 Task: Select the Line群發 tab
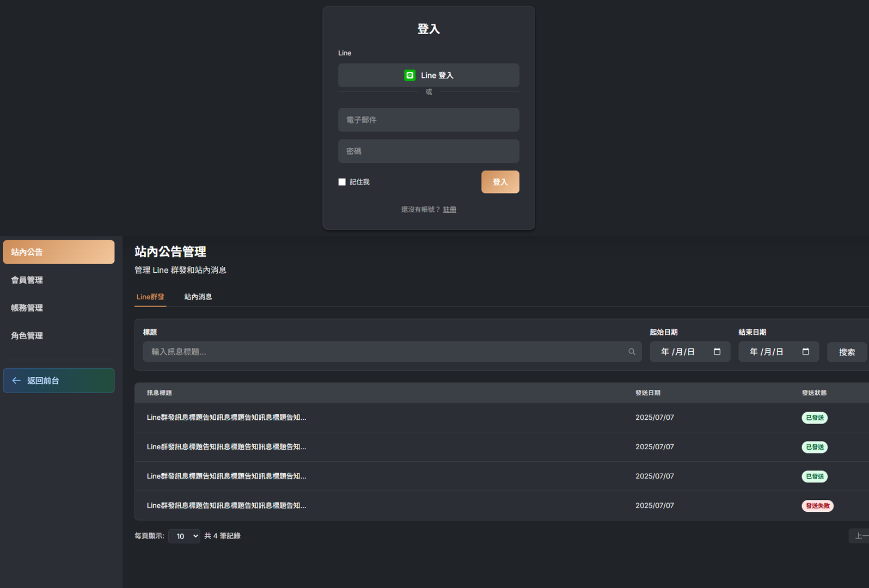[x=150, y=297]
